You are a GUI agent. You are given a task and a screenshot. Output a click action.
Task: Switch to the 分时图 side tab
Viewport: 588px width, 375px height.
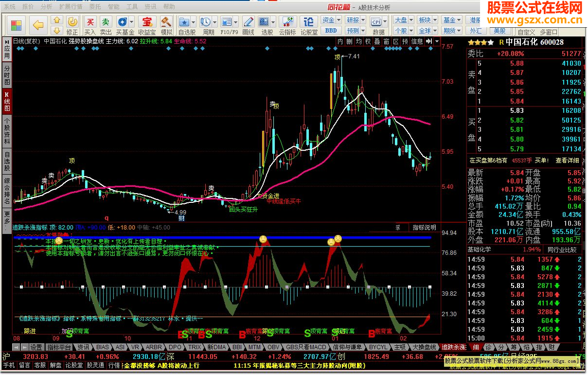(7, 75)
